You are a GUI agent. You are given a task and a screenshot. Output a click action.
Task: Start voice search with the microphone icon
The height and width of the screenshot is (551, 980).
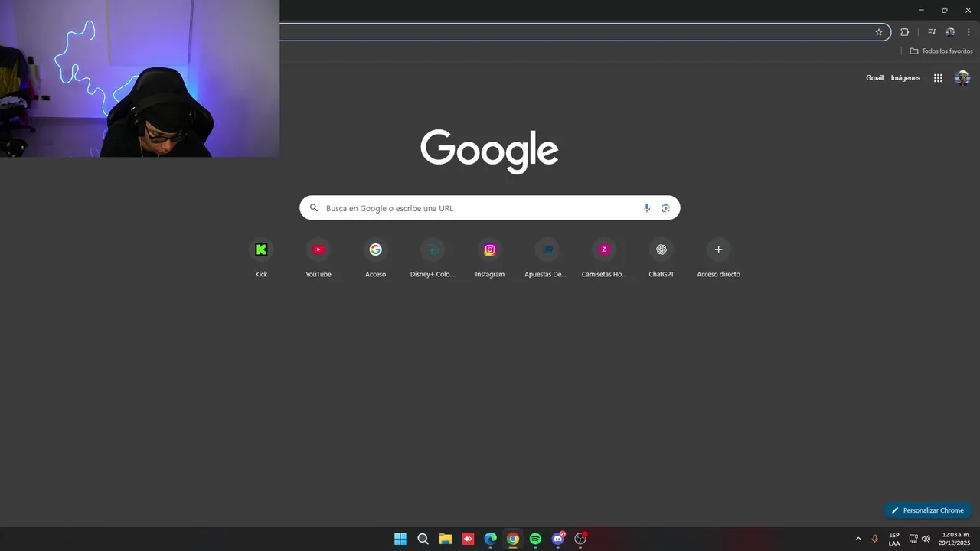(x=647, y=208)
